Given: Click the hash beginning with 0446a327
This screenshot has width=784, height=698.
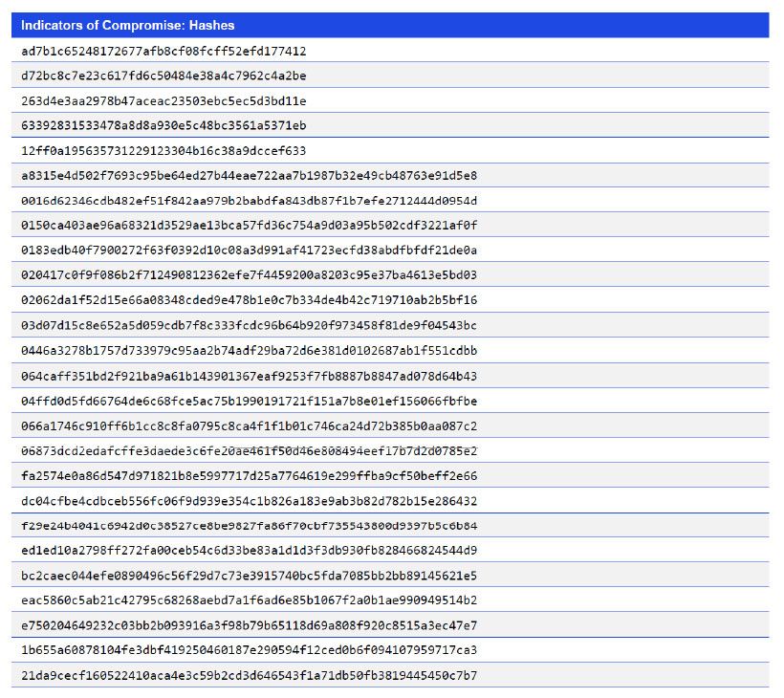Looking at the screenshot, I should tap(249, 350).
